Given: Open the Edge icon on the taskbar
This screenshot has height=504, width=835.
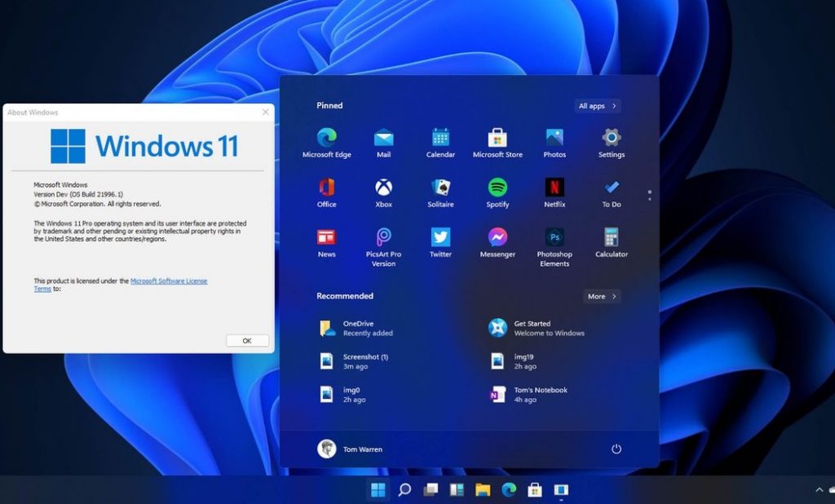Looking at the screenshot, I should pos(509,489).
